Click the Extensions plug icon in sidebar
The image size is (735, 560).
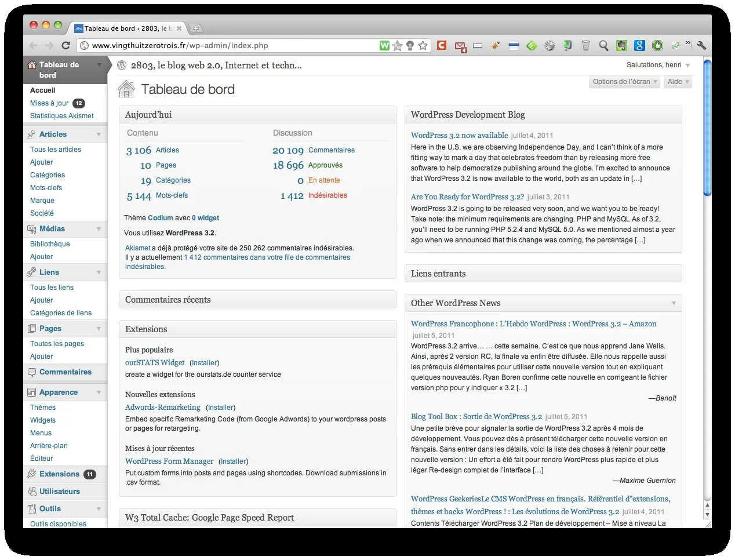31,474
